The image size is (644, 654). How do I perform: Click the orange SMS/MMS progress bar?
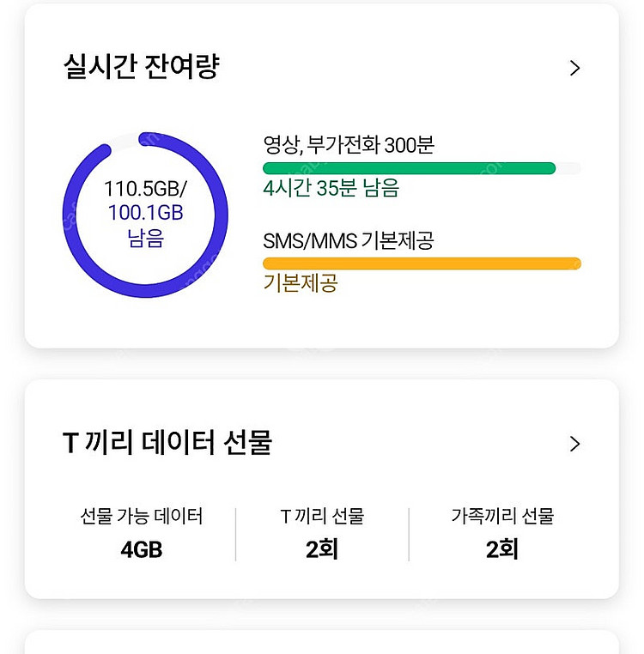(x=422, y=263)
